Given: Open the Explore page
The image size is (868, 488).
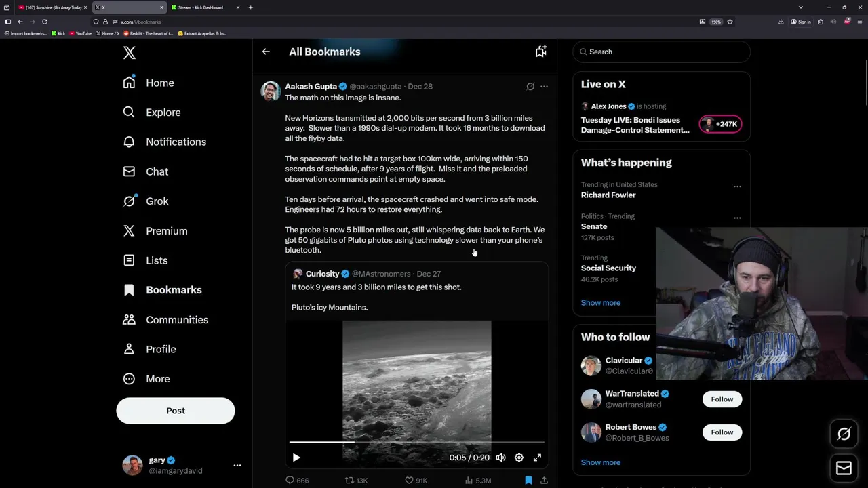Looking at the screenshot, I should click(x=152, y=113).
